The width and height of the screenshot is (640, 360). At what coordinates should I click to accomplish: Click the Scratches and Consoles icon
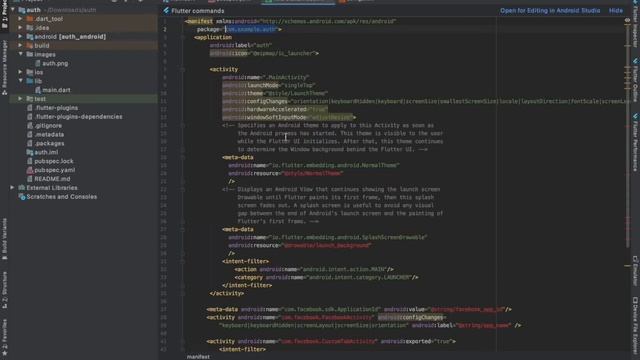tap(22, 197)
